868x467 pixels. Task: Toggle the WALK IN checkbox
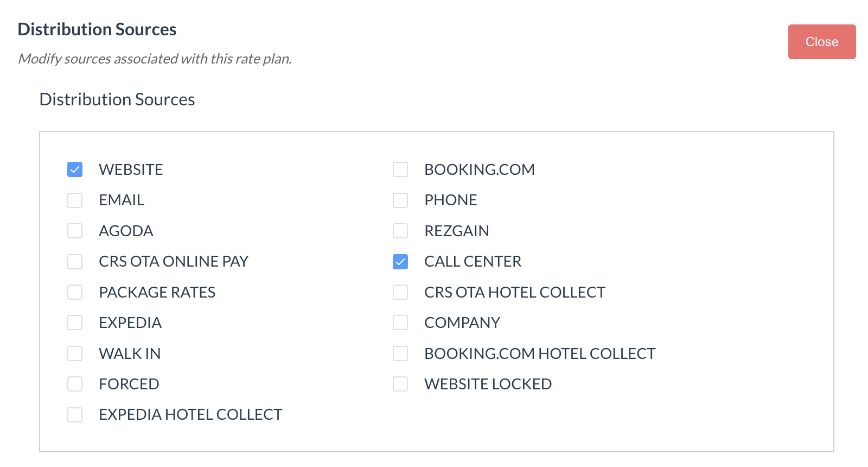coord(75,354)
